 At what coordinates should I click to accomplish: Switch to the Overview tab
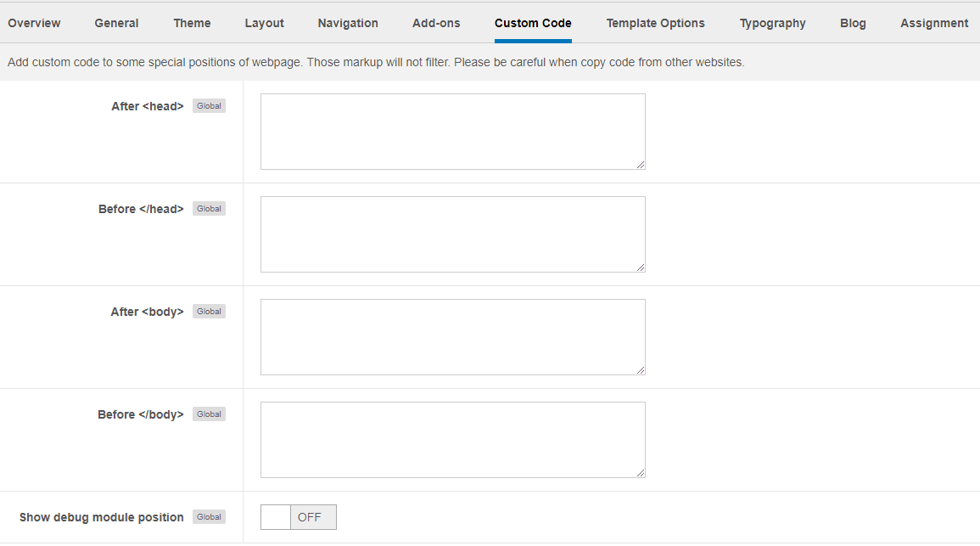[34, 23]
